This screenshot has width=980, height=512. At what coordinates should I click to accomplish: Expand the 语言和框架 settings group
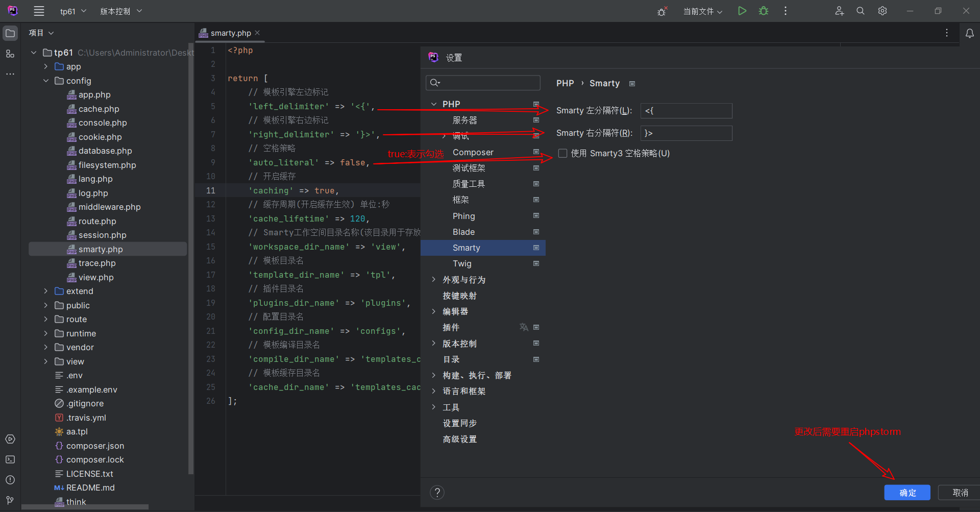434,391
